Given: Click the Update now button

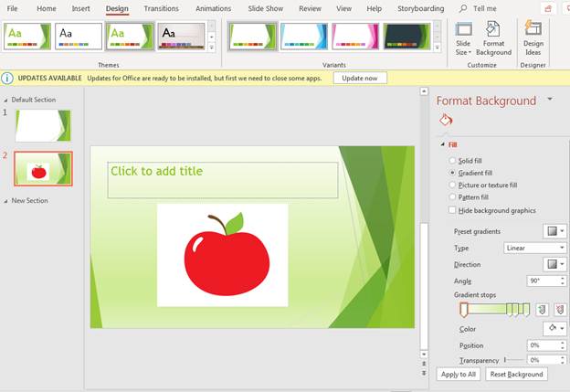Looking at the screenshot, I should coord(360,78).
